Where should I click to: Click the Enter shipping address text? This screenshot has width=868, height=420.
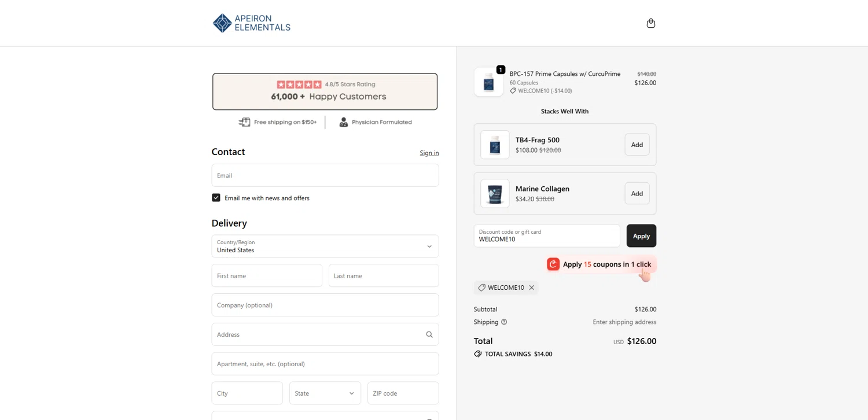624,322
